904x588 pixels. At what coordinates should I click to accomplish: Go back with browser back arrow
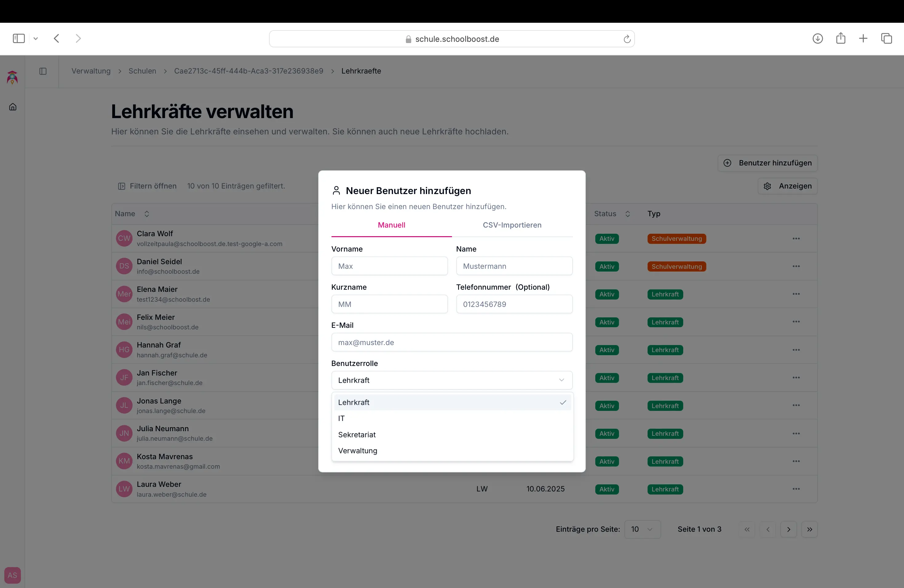(x=57, y=38)
